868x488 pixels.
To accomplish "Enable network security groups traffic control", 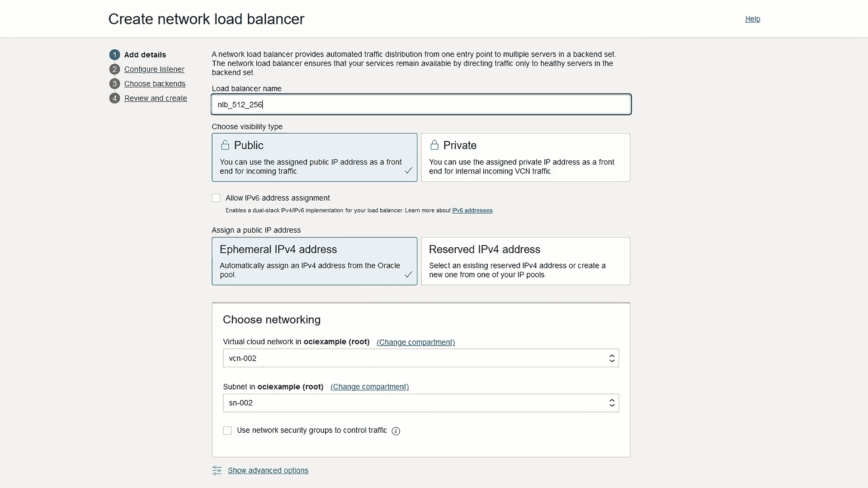I will click(x=227, y=431).
